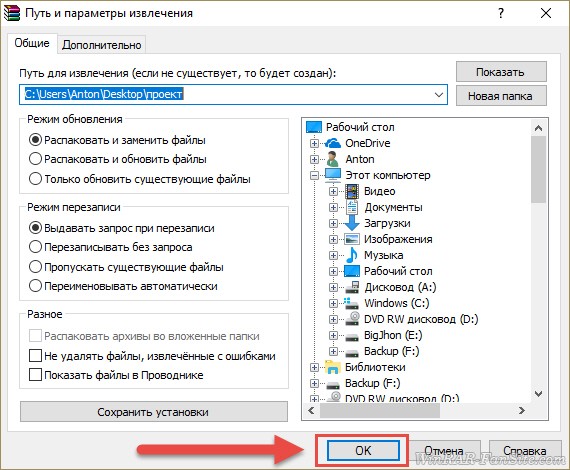Select top-level 'Backup (F:)' tree entry

point(372,383)
